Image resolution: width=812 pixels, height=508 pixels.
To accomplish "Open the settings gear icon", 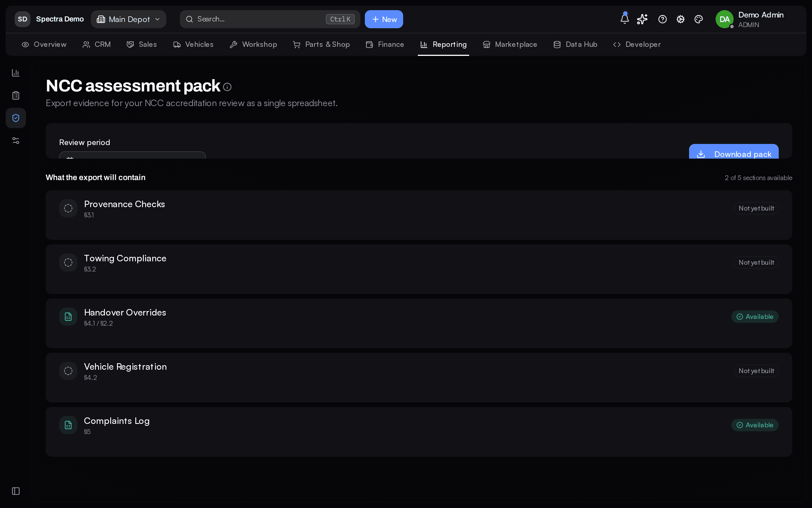I will coord(680,19).
